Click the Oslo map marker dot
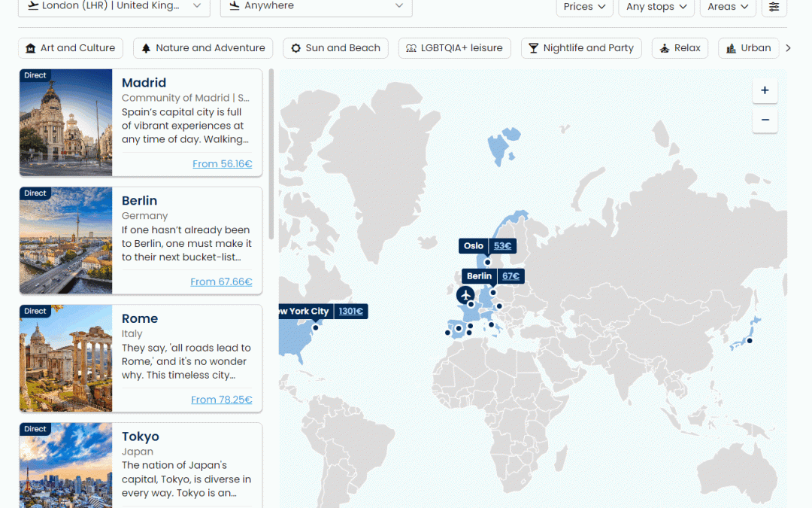The image size is (812, 508). point(487,262)
